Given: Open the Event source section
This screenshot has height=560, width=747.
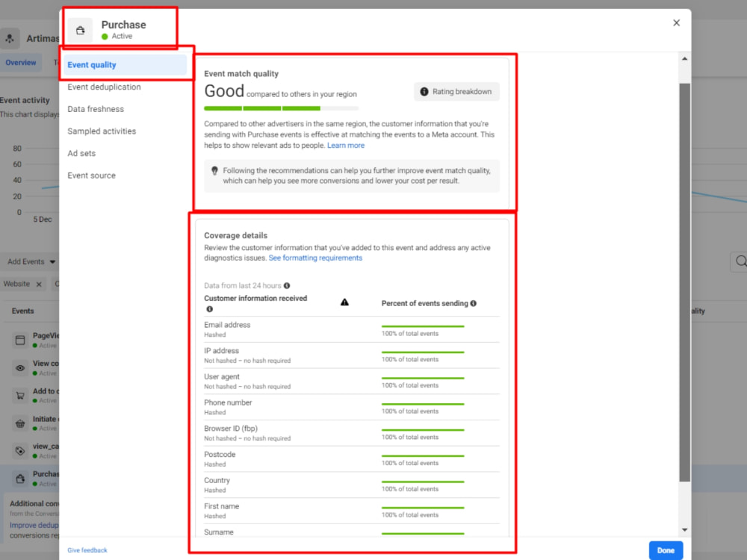Looking at the screenshot, I should tap(91, 175).
